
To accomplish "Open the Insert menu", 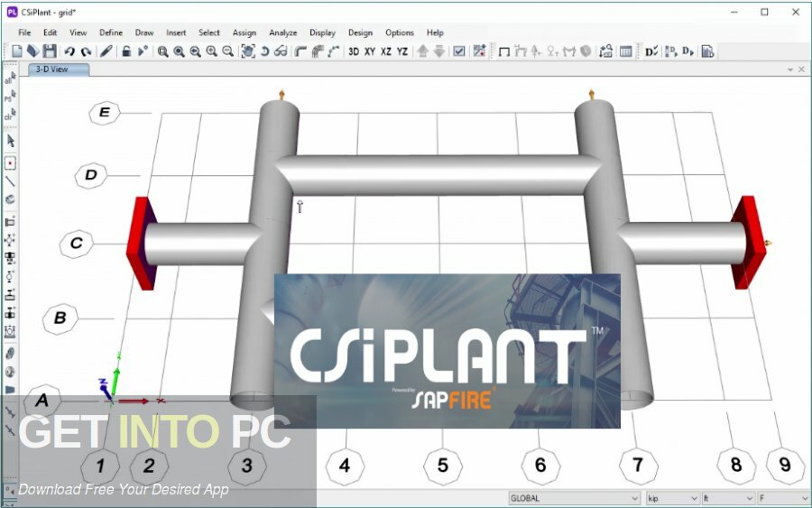I will point(176,32).
